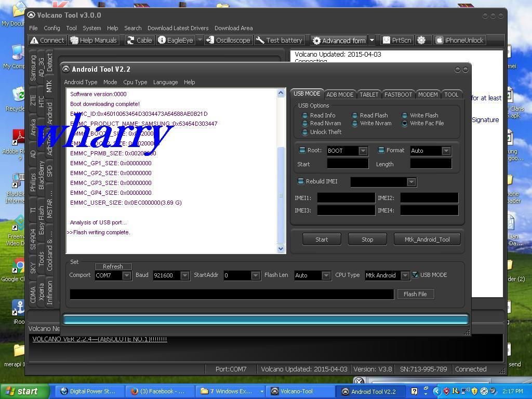This screenshot has width=532, height=399.
Task: Open Help Manuals from toolbar
Action: (94, 40)
